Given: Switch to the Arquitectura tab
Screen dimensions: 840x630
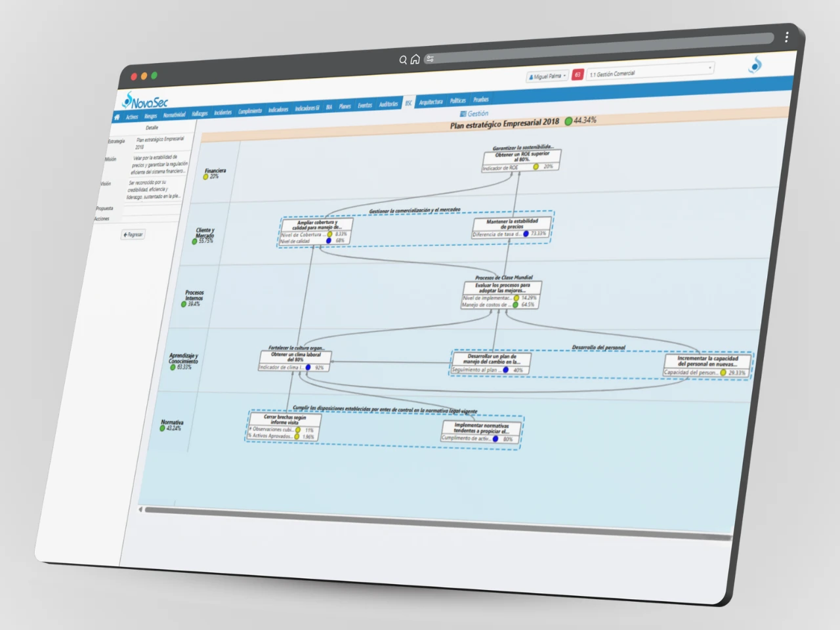Looking at the screenshot, I should coord(430,102).
